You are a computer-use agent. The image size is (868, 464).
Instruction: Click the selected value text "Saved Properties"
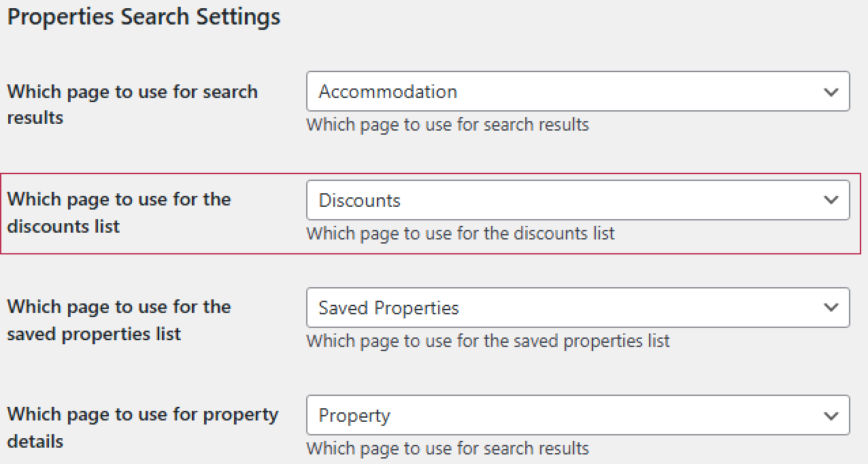coord(388,308)
